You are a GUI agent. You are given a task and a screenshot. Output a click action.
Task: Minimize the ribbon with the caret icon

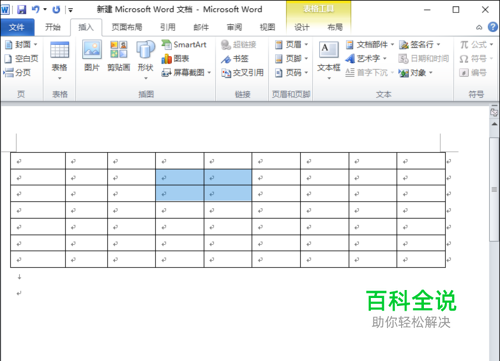click(x=479, y=27)
